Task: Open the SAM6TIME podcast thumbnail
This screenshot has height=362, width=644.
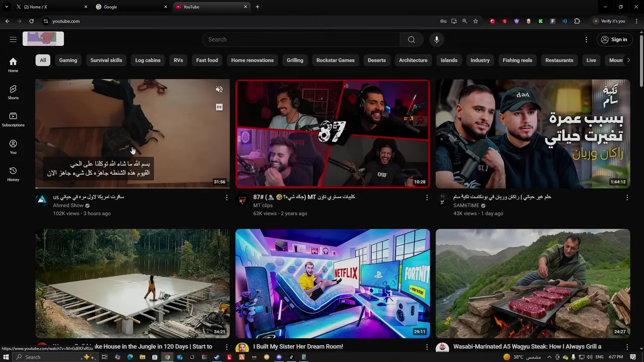Action: coord(533,134)
